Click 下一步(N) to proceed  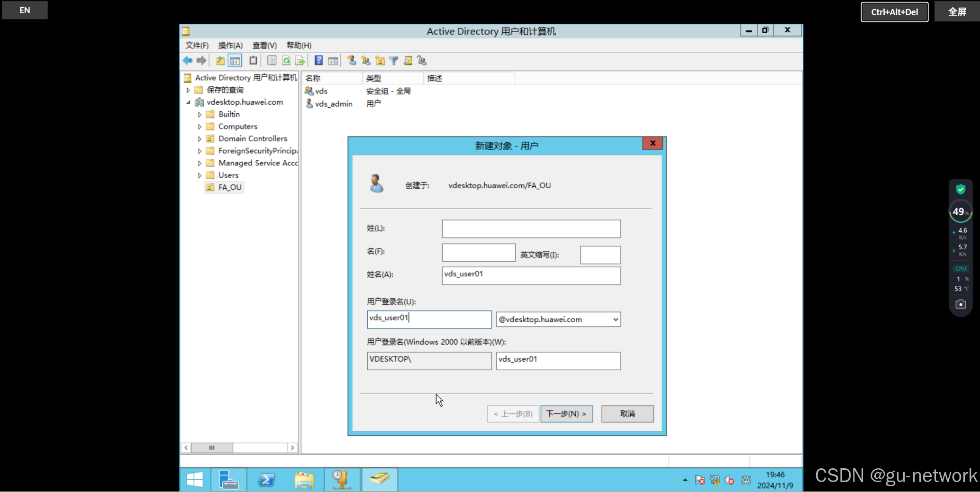point(566,414)
